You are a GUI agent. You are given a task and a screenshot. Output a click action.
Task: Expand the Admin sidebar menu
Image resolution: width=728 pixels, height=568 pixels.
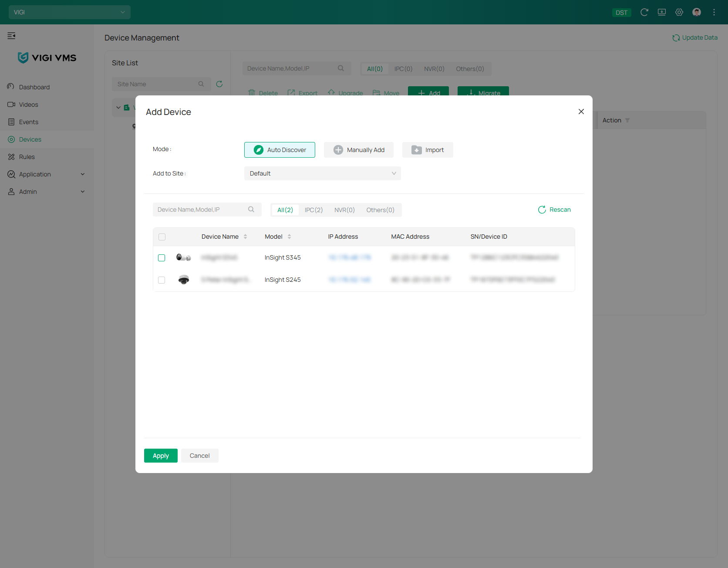pyautogui.click(x=47, y=192)
